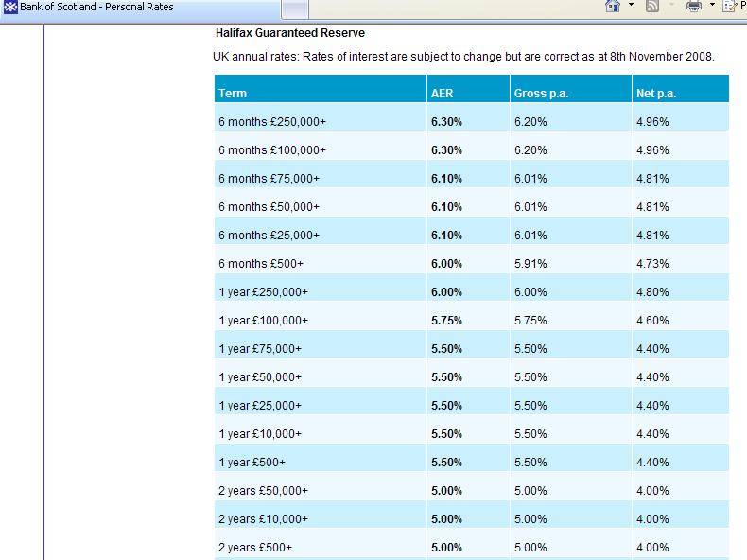The height and width of the screenshot is (560, 747).
Task: Select the Bank of Scotland - Personal Rates tab
Action: pyautogui.click(x=141, y=9)
